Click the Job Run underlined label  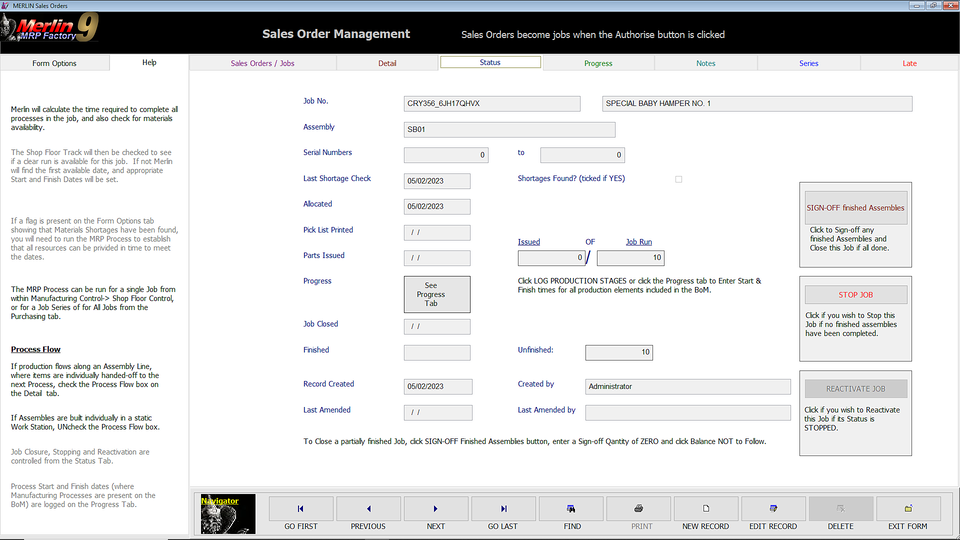click(x=639, y=242)
